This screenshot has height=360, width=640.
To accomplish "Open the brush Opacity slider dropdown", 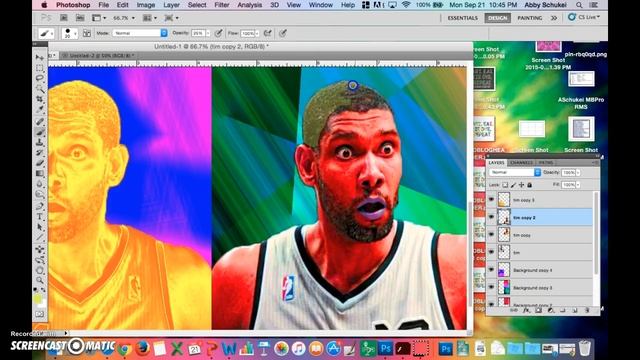I will (208, 33).
